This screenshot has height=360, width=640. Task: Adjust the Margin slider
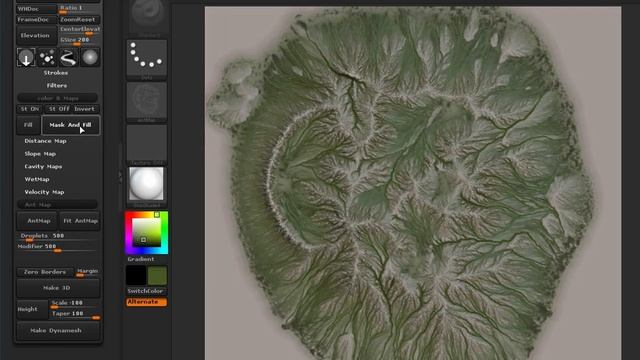point(88,272)
